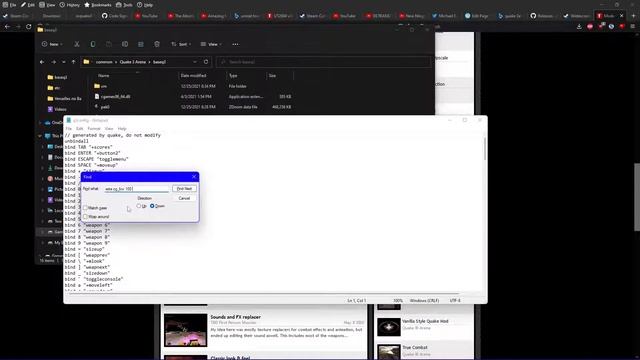Open browser Tools menu

(124, 5)
